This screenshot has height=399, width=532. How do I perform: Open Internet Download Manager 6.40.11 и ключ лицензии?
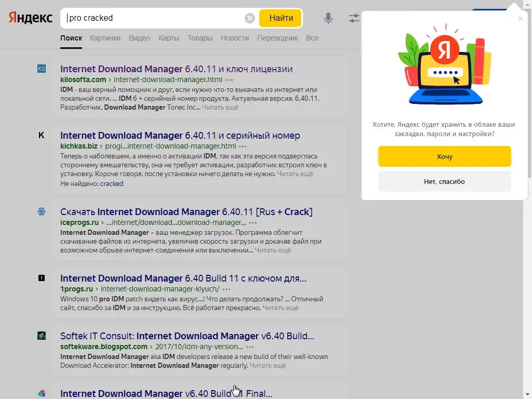tap(177, 69)
